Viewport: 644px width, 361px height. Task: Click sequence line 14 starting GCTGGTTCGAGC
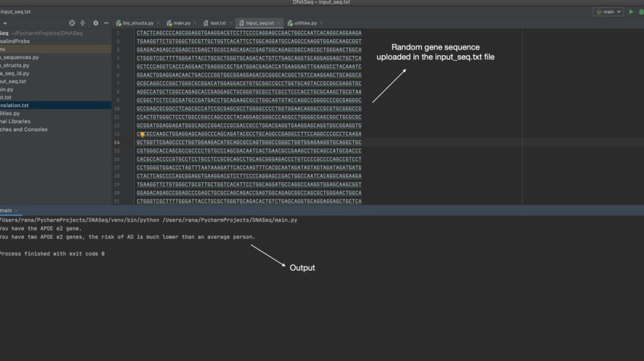(249, 142)
